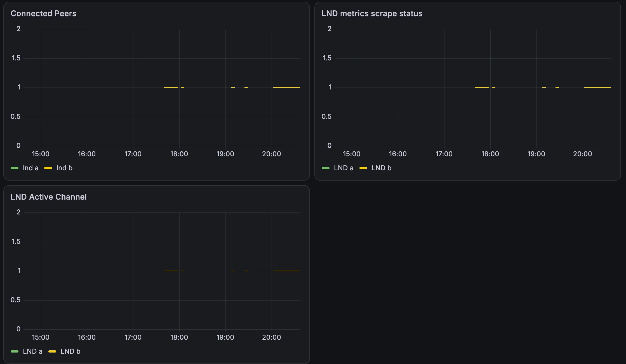Open the Connected Peers panel title
The height and width of the screenshot is (364, 626).
click(x=43, y=13)
